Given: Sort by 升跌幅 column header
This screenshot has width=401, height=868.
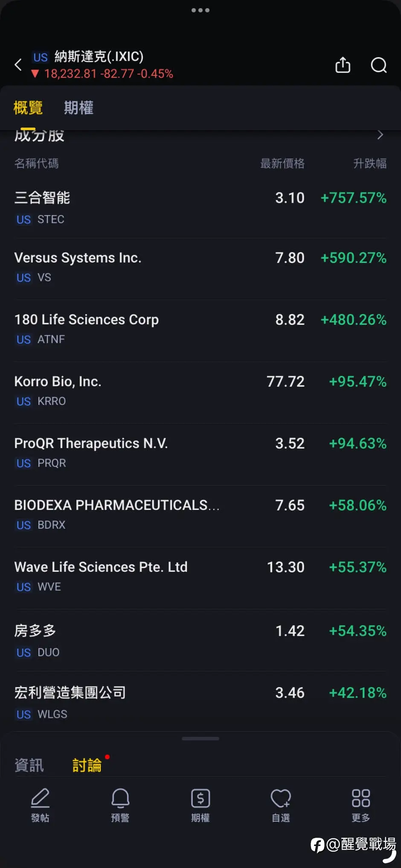Looking at the screenshot, I should pyautogui.click(x=370, y=163).
